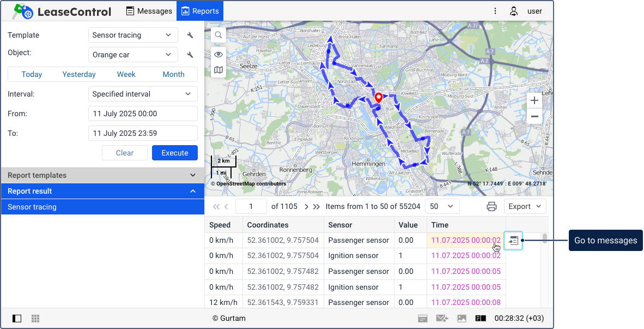Click the wrench icon next to Object

[190, 55]
